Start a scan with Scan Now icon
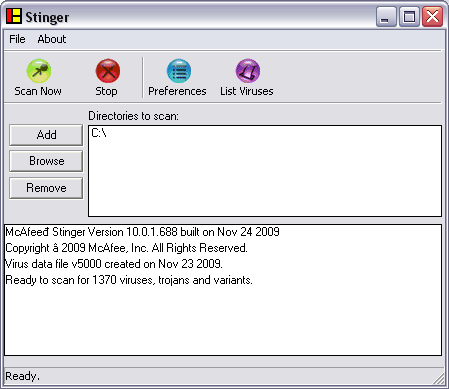 (39, 71)
